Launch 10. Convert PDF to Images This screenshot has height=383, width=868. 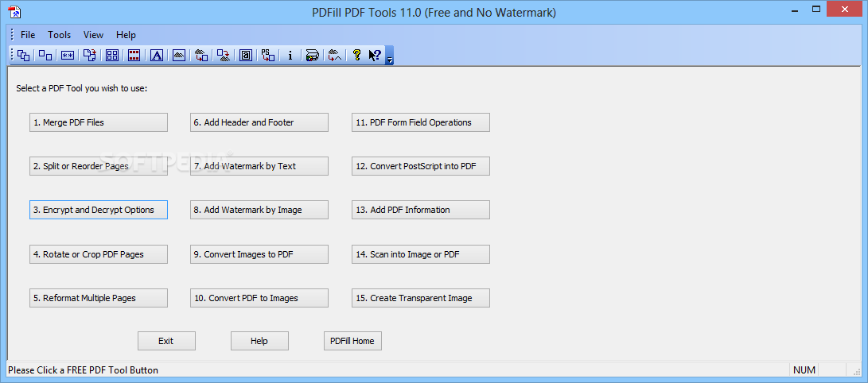click(x=259, y=298)
